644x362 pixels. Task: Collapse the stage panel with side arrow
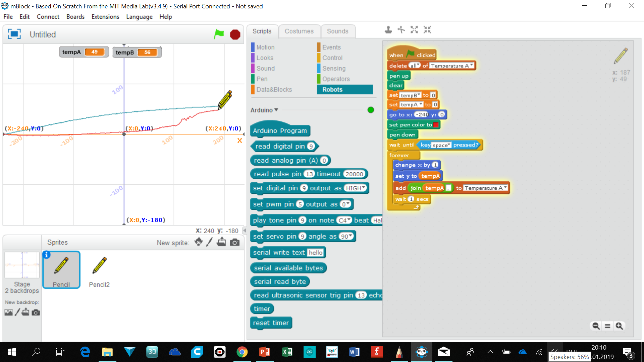pyautogui.click(x=244, y=231)
